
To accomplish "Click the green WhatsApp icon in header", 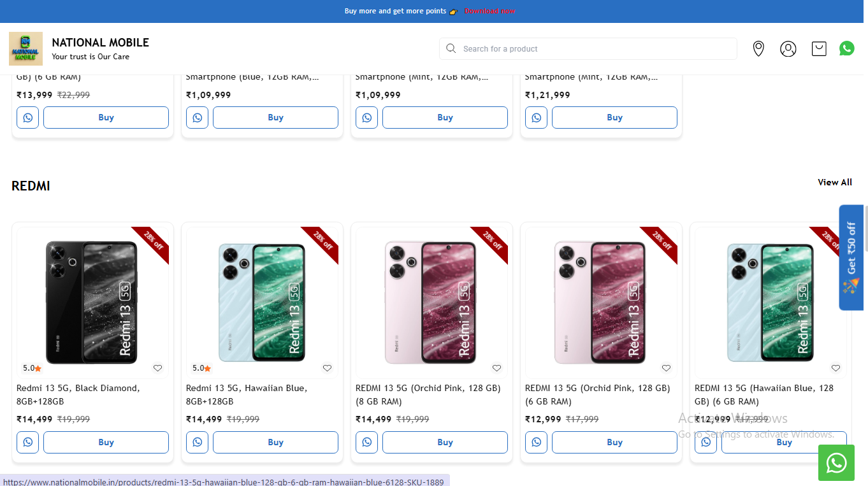I will [x=847, y=48].
